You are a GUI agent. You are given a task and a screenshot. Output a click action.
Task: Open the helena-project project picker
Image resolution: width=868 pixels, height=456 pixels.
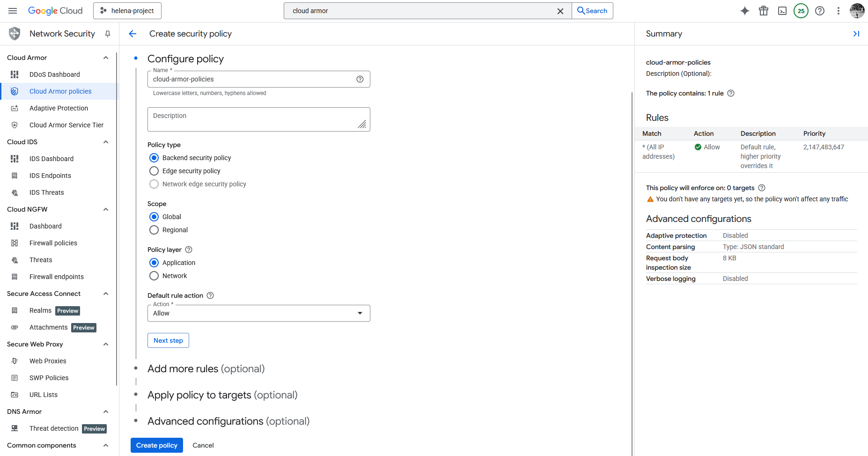point(127,11)
